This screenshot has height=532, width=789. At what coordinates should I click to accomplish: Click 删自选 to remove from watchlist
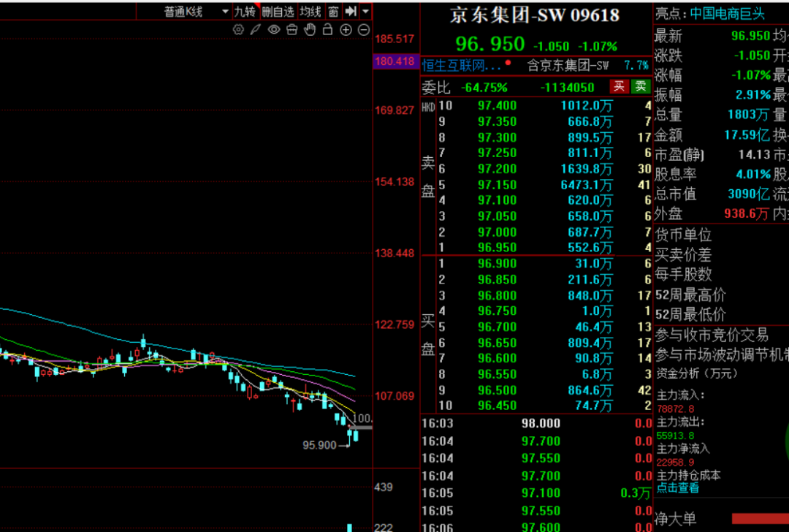click(x=278, y=12)
